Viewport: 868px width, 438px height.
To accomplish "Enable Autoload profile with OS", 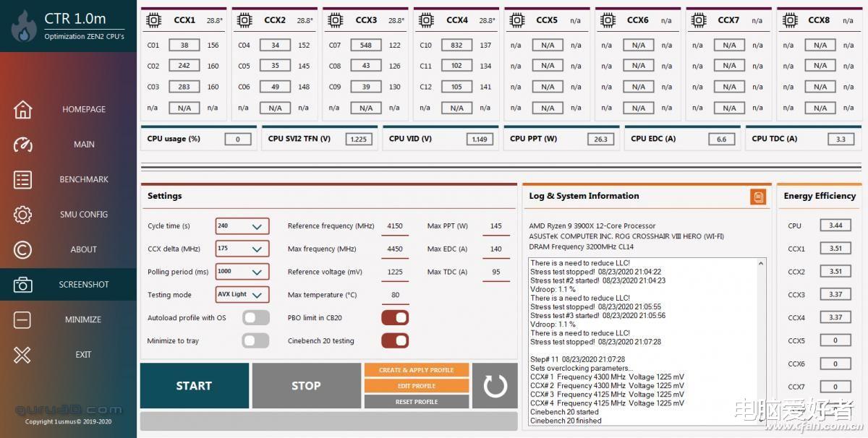I will (x=255, y=318).
